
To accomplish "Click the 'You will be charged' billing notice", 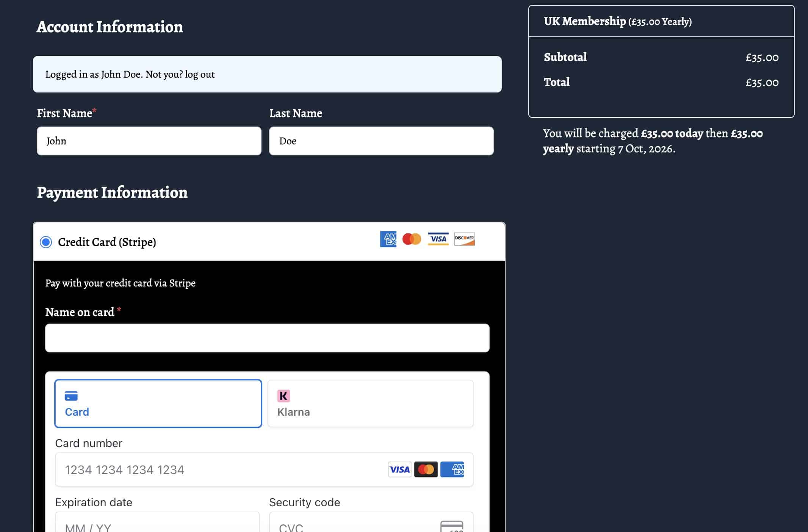I will 653,141.
